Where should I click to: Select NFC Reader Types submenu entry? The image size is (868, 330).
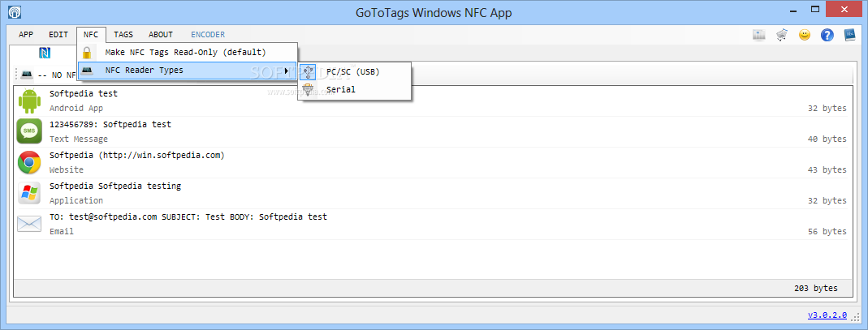[x=187, y=71]
